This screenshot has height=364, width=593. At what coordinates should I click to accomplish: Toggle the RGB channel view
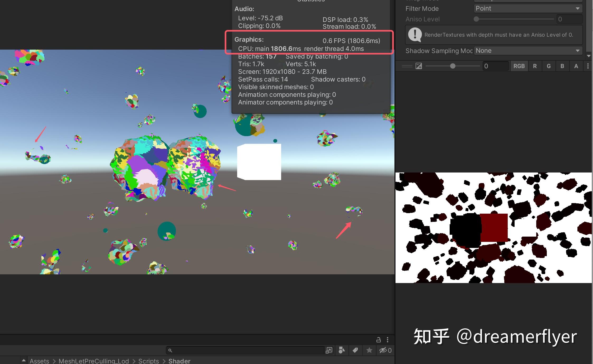pyautogui.click(x=519, y=66)
